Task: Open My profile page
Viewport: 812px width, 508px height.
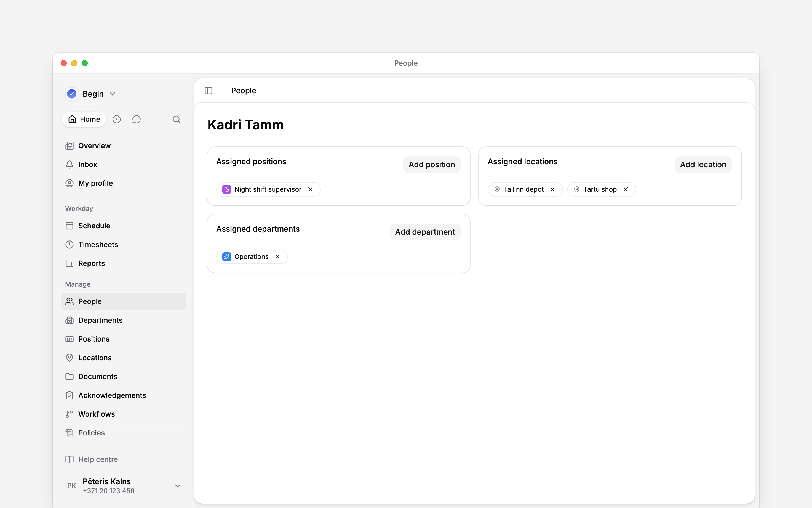Action: (124, 183)
